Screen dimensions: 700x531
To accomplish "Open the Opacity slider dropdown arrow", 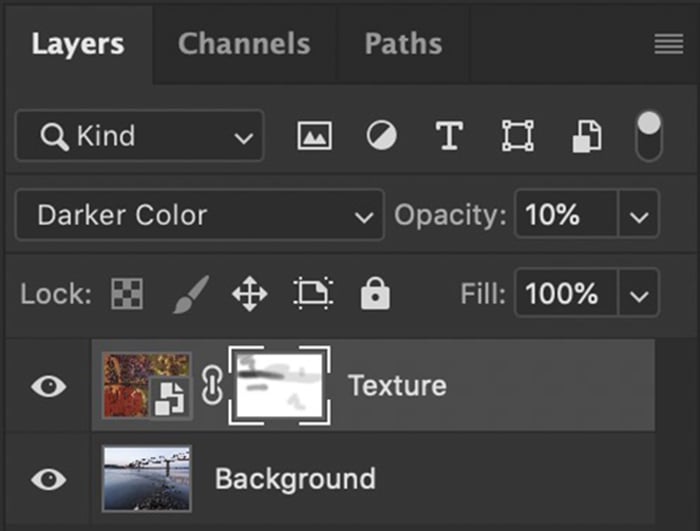I will (639, 216).
